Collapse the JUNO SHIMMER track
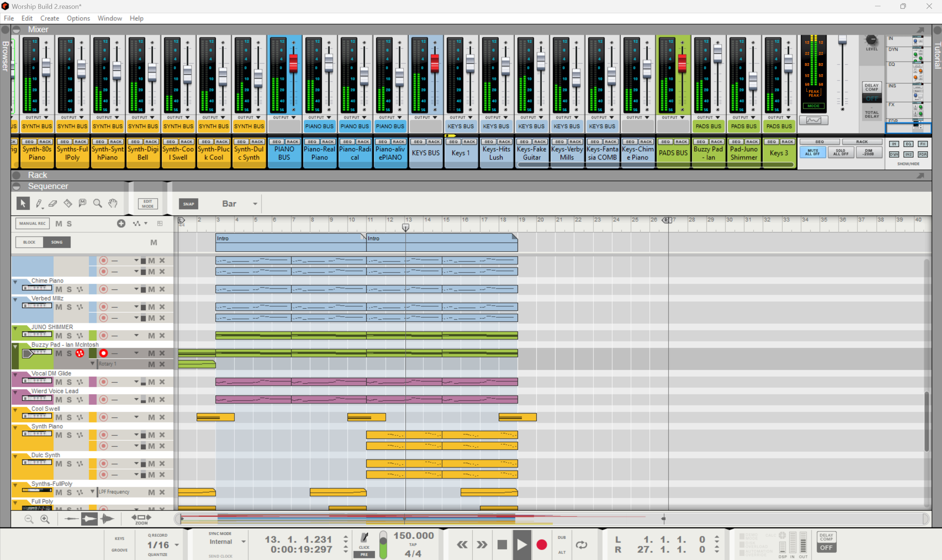Viewport: 942px width, 560px height. pyautogui.click(x=15, y=328)
